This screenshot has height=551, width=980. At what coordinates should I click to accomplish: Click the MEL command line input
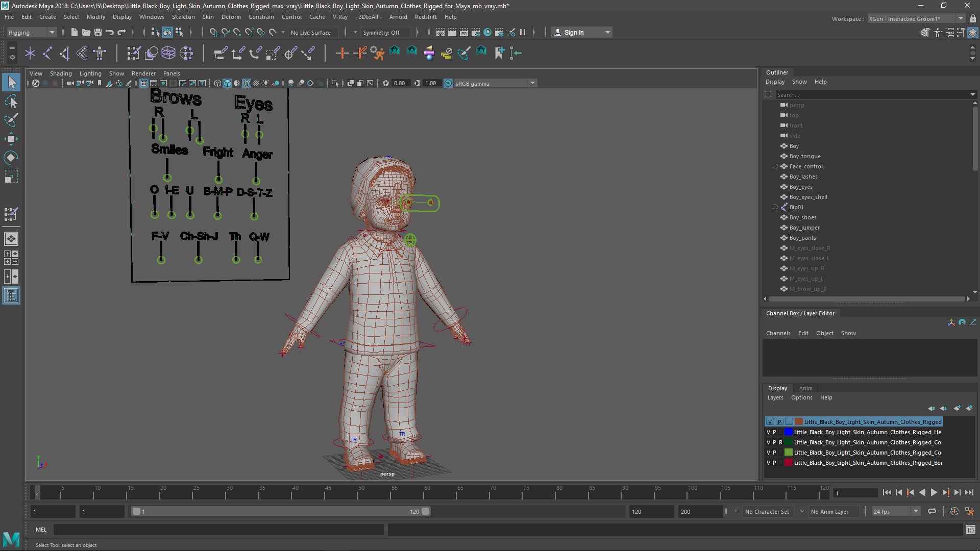pyautogui.click(x=218, y=530)
